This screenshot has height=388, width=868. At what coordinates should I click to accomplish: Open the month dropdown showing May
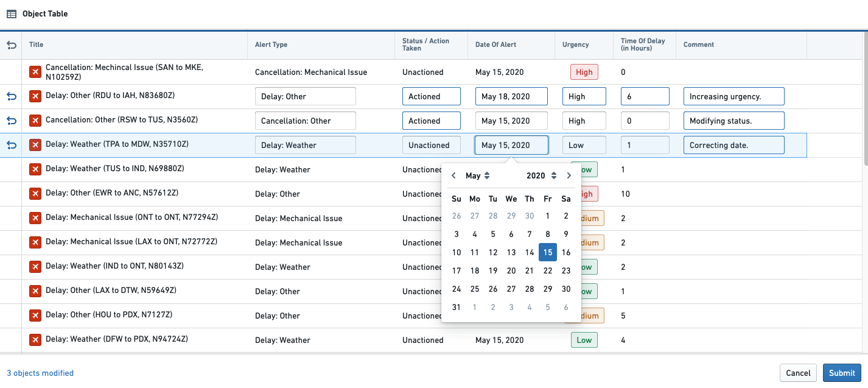click(x=478, y=175)
